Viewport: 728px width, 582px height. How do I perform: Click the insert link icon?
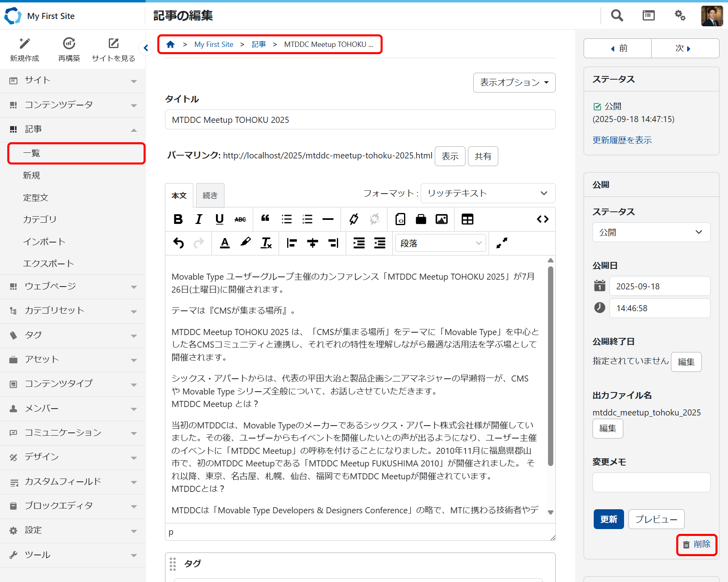pyautogui.click(x=354, y=219)
